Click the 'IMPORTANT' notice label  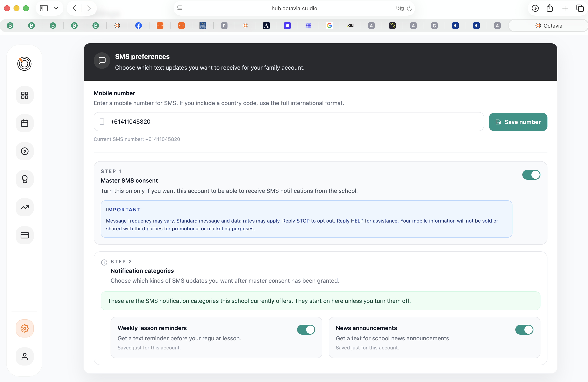123,210
